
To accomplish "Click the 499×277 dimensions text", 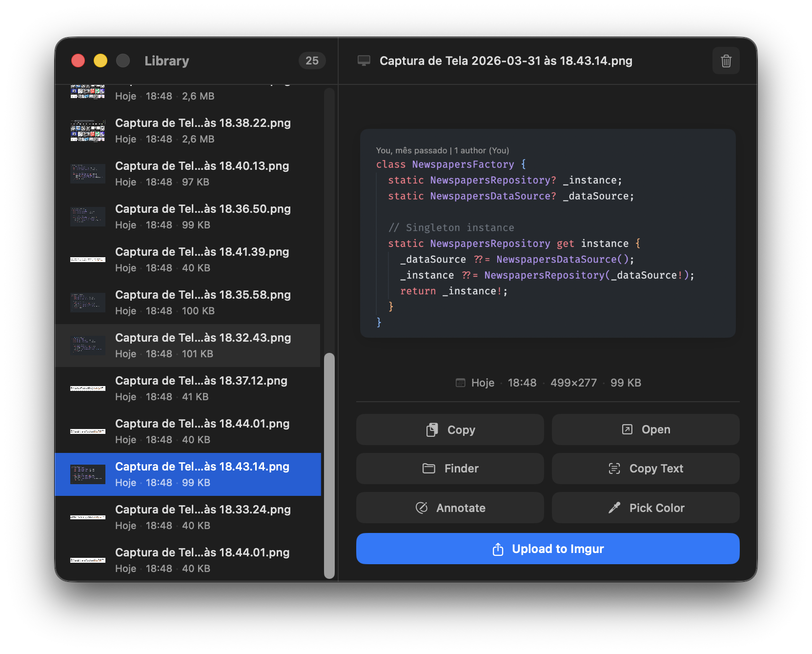I will [x=573, y=383].
